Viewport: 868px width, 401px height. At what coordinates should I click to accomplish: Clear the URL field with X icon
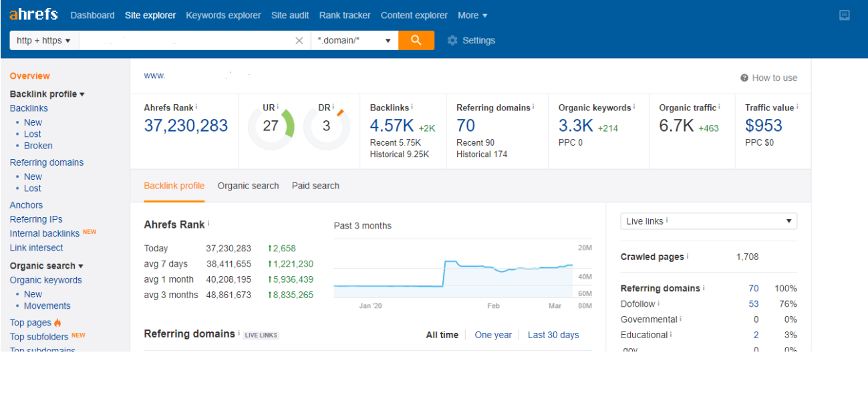[x=299, y=41]
